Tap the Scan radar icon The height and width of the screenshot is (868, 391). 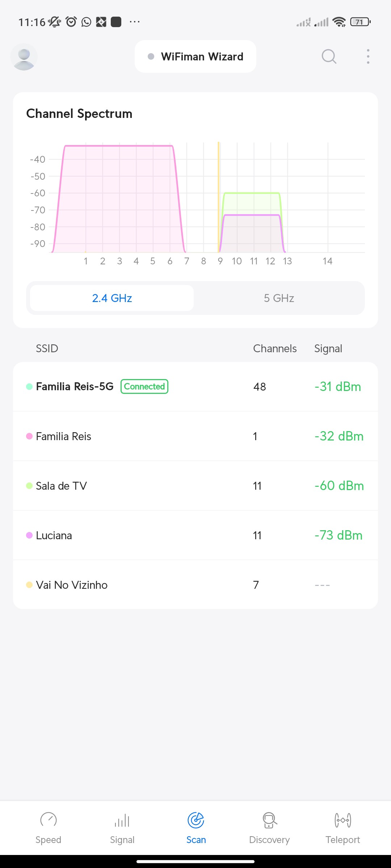click(x=196, y=820)
